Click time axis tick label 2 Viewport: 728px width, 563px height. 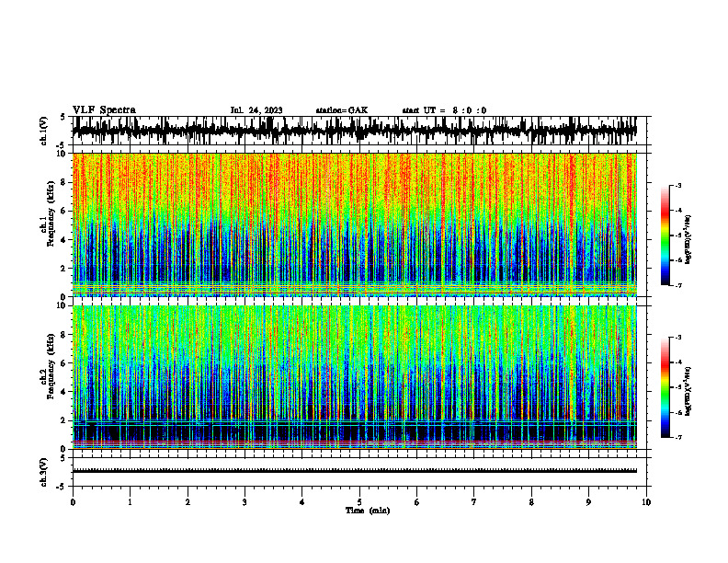pyautogui.click(x=188, y=502)
